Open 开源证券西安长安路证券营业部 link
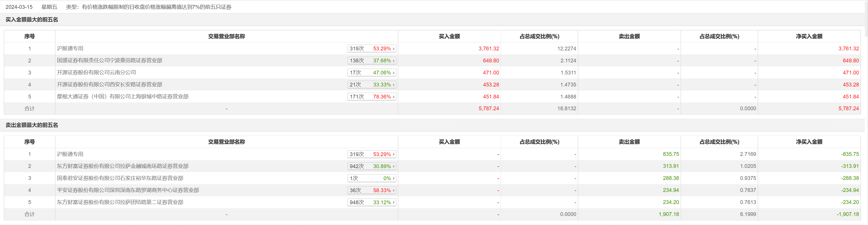This screenshot has width=868, height=225. tap(110, 84)
